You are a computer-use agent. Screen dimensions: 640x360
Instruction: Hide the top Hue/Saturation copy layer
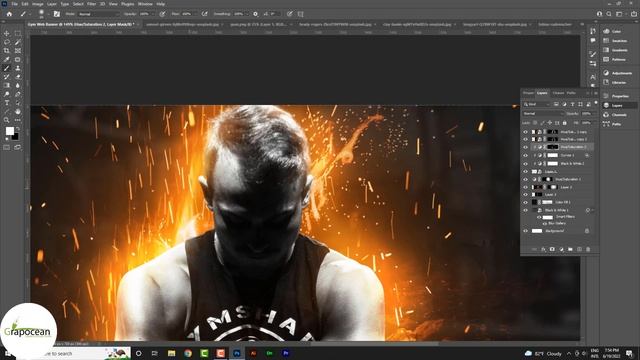click(525, 132)
